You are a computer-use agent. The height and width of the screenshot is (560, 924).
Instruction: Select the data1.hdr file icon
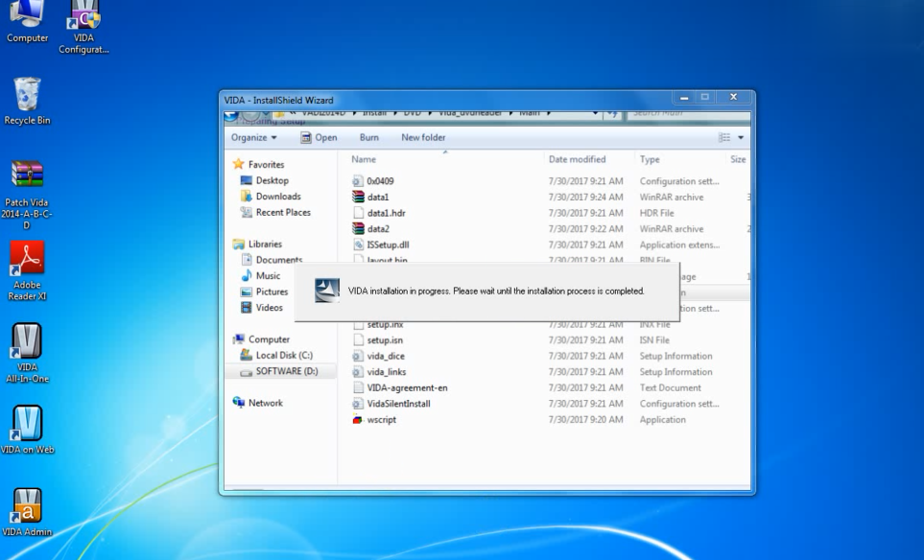coord(358,213)
